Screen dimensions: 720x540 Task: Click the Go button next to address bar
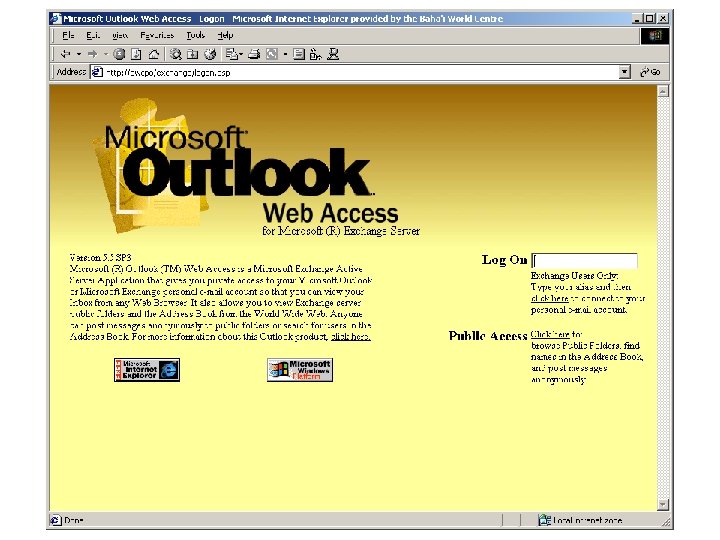[651, 72]
